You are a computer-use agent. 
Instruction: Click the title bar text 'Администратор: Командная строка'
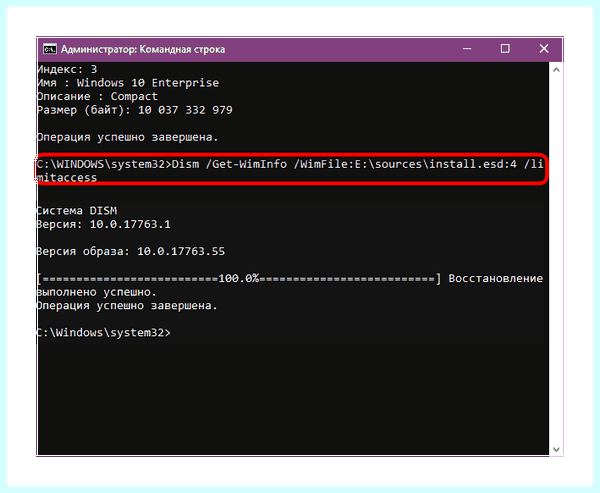coord(143,49)
